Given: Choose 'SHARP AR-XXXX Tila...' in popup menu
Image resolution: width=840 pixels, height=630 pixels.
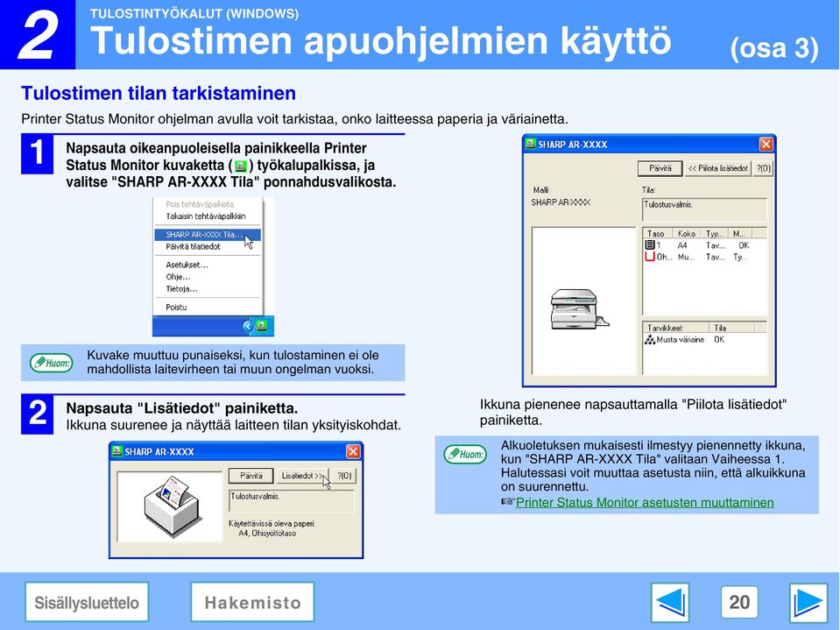Looking at the screenshot, I should 208,235.
